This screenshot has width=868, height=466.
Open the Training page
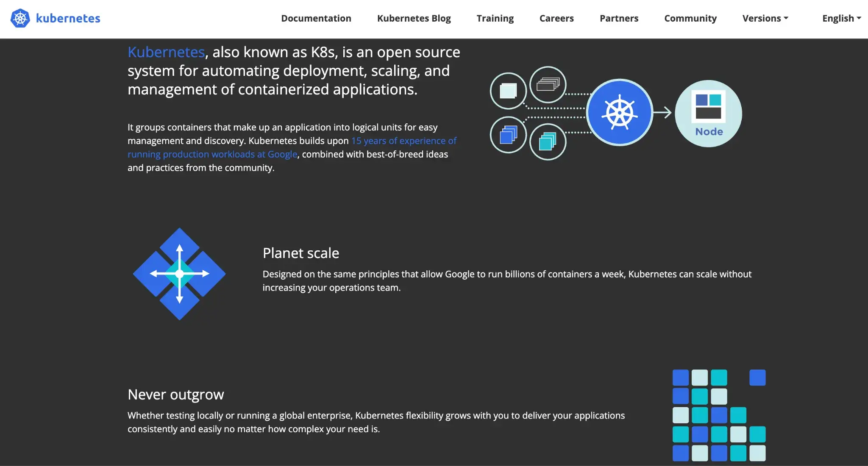click(495, 18)
